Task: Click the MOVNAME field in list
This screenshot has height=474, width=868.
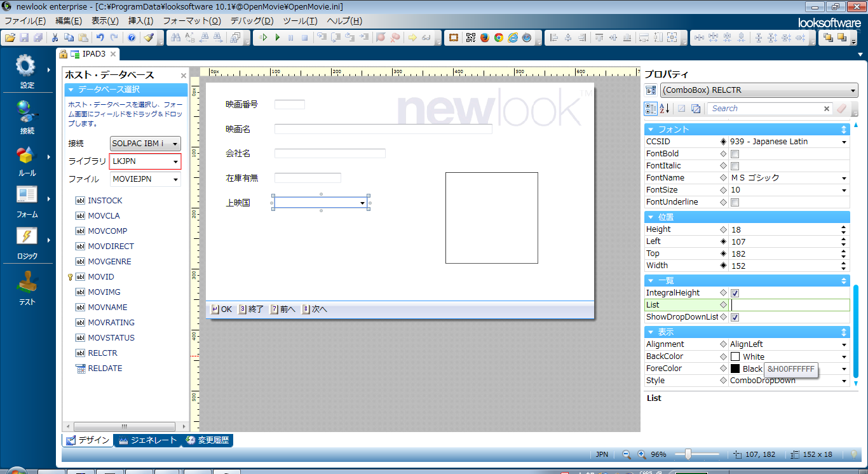Action: point(107,308)
